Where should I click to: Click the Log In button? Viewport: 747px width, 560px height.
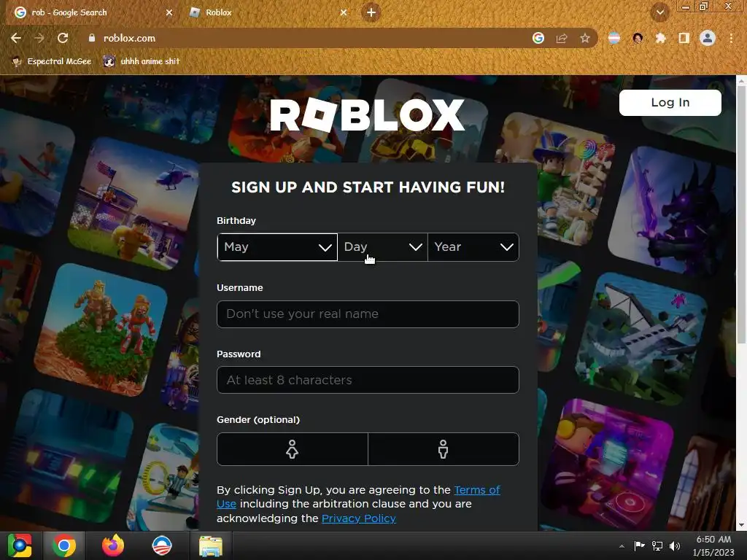670,102
